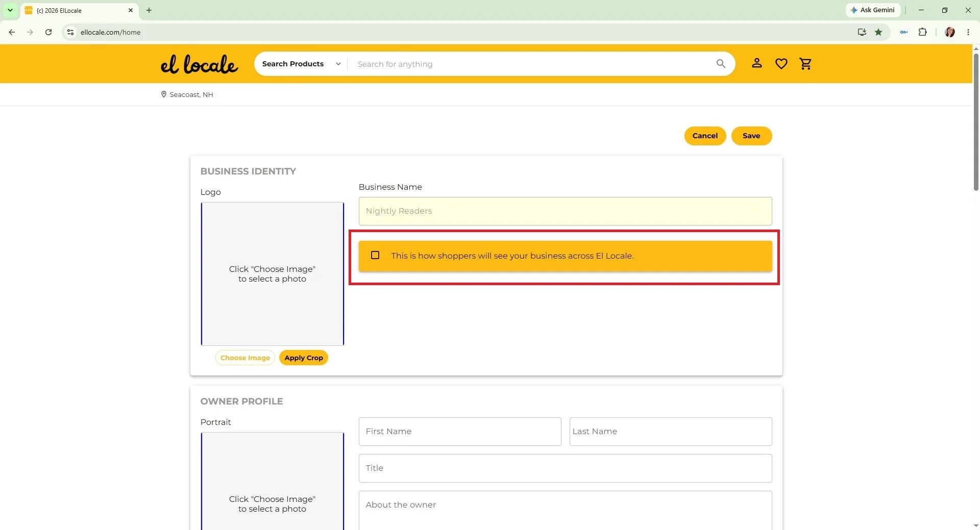Open the user account icon
This screenshot has width=980, height=530.
(756, 63)
